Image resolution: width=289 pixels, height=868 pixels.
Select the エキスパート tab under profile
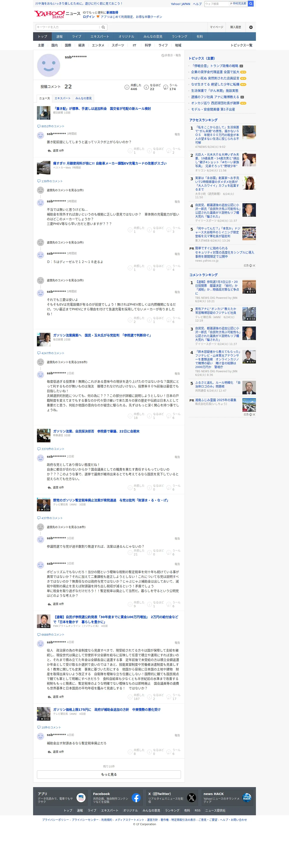[x=63, y=98]
